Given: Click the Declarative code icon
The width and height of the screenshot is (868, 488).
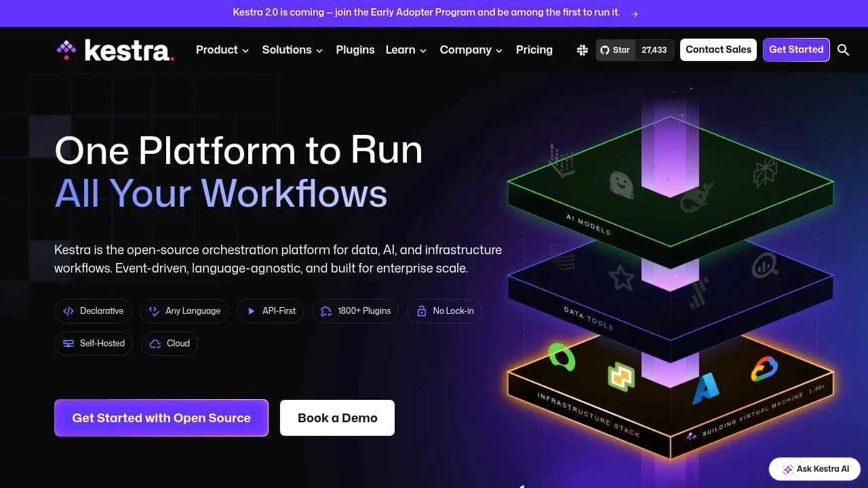Looking at the screenshot, I should 68,311.
